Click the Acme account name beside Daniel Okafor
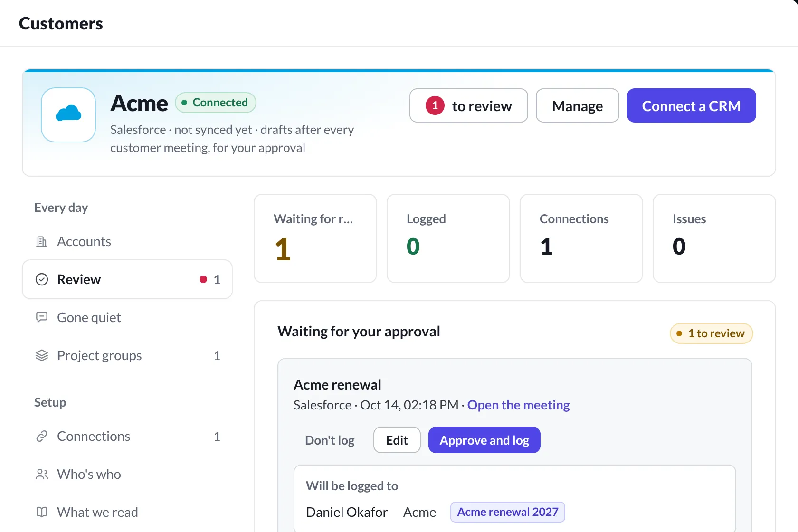This screenshot has width=798, height=532. pos(420,512)
